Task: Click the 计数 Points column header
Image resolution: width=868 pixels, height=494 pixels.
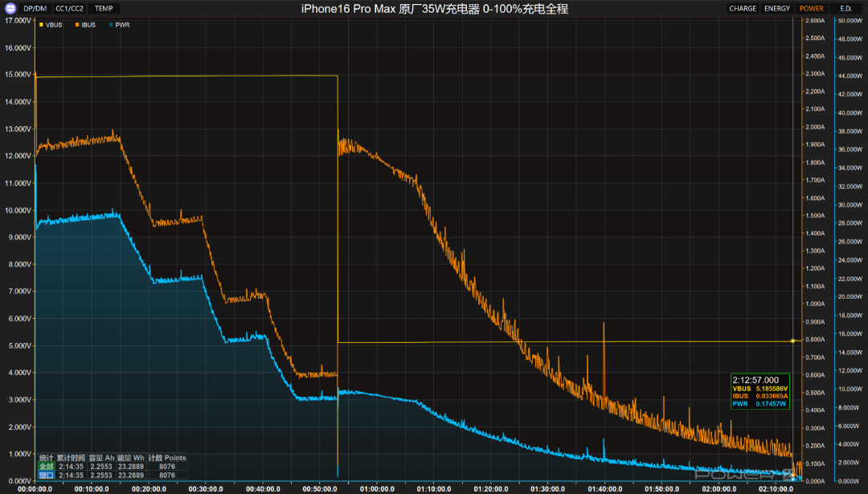Action: (167, 458)
